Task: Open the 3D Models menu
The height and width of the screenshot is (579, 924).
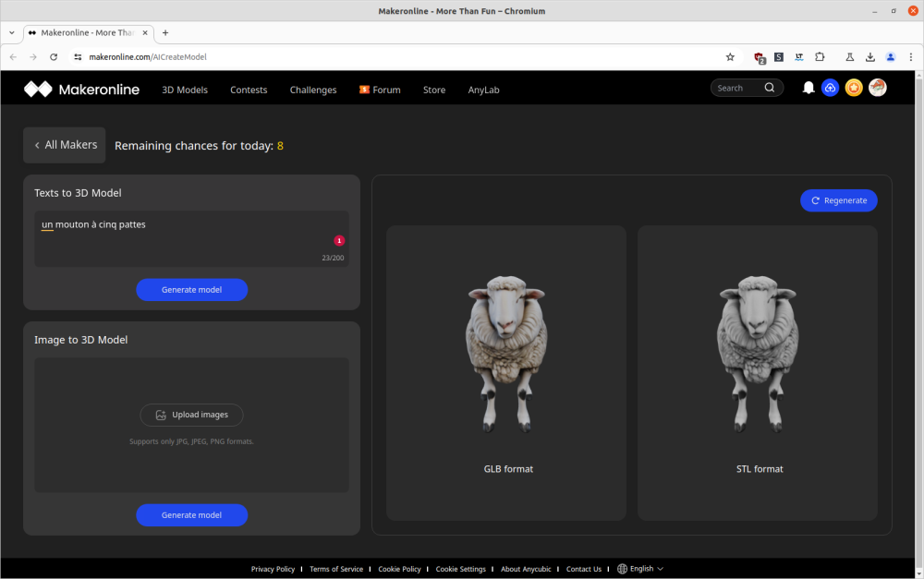Action: click(x=185, y=90)
